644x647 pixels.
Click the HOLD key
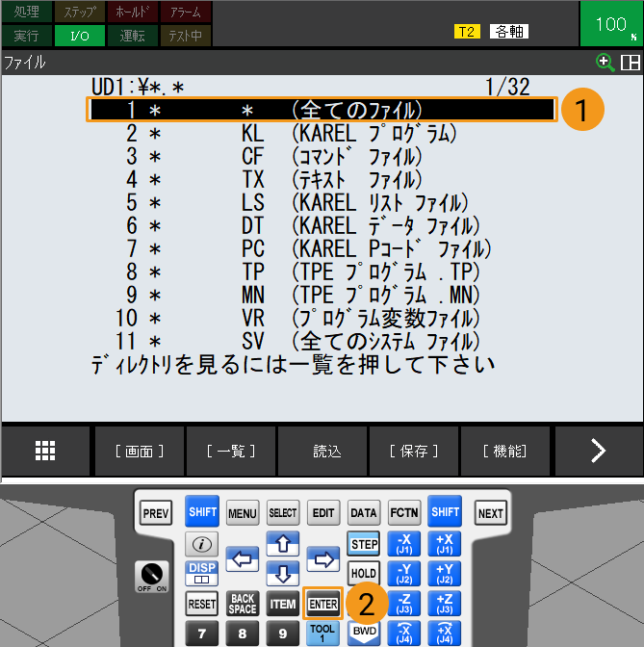(364, 574)
